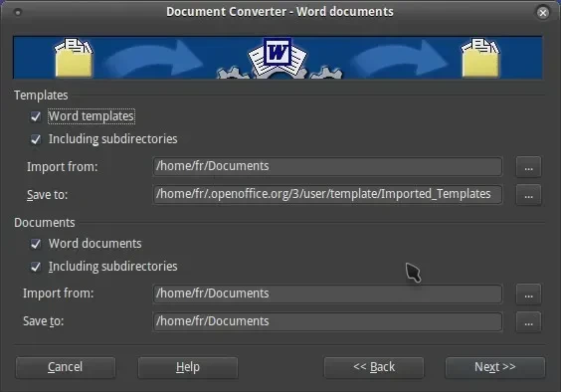Toggle Including subdirectories under Templates
The width and height of the screenshot is (561, 392).
tap(36, 139)
